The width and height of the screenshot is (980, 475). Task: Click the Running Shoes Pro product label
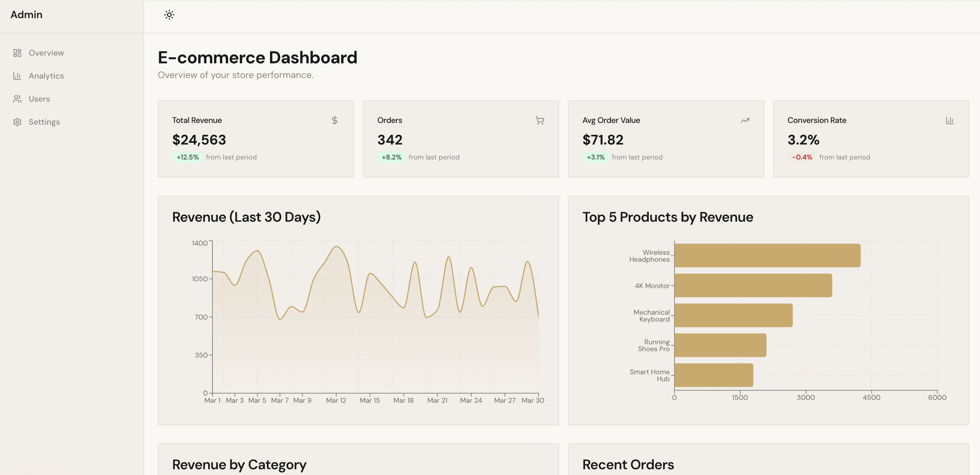click(654, 346)
